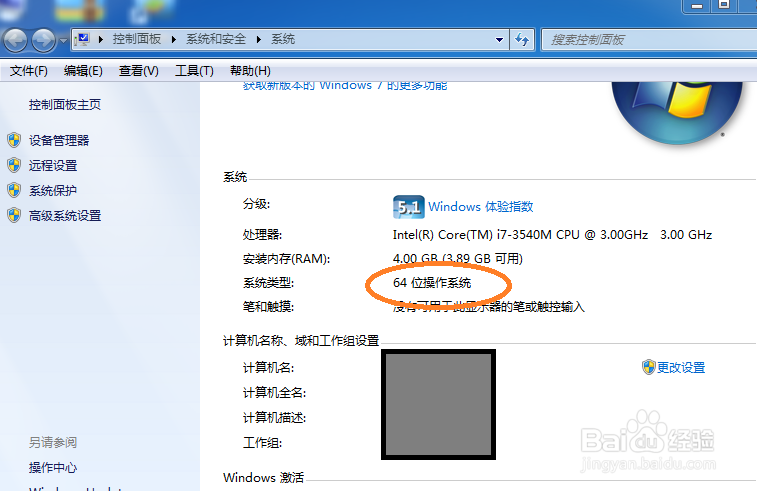Image resolution: width=757 pixels, height=491 pixels.
Task: Minimize the System window
Action: tap(697, 6)
